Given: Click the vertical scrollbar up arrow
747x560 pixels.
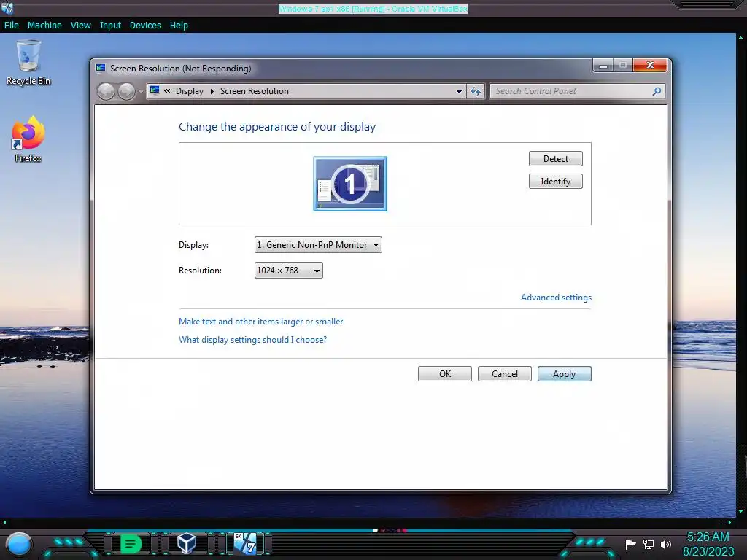Looking at the screenshot, I should click(x=741, y=38).
